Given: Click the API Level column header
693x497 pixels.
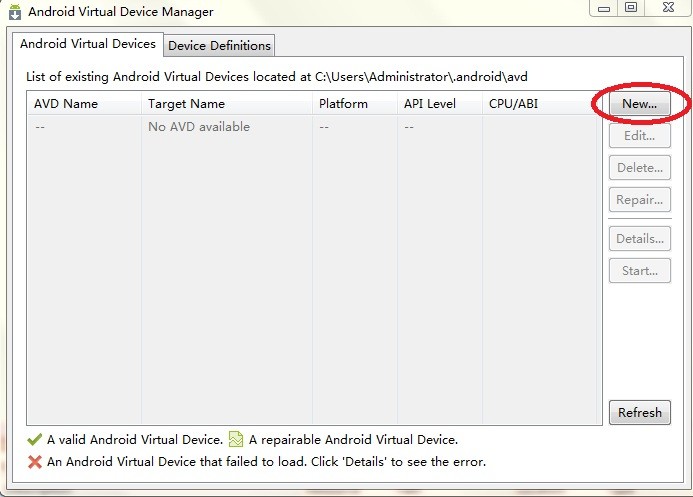Looking at the screenshot, I should pyautogui.click(x=440, y=104).
